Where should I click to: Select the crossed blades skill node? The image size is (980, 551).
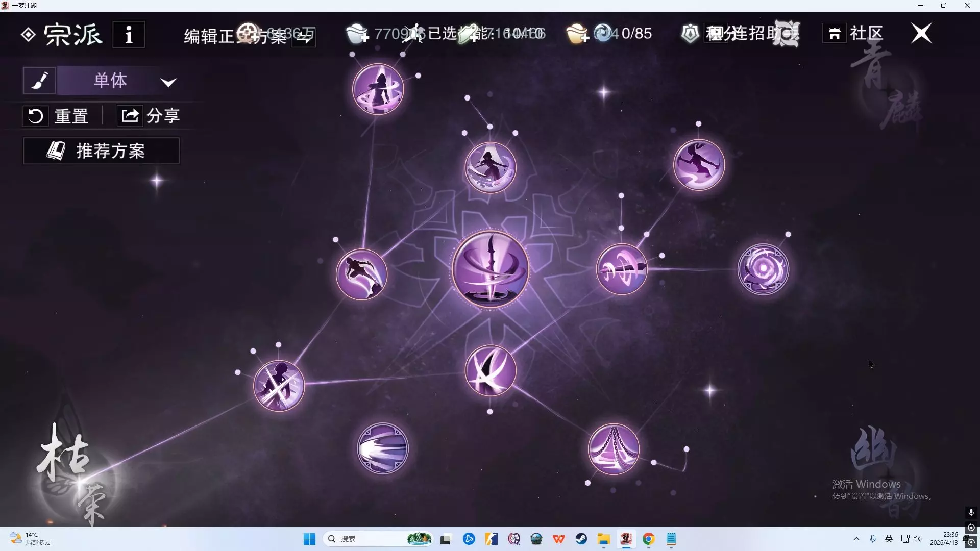point(490,371)
